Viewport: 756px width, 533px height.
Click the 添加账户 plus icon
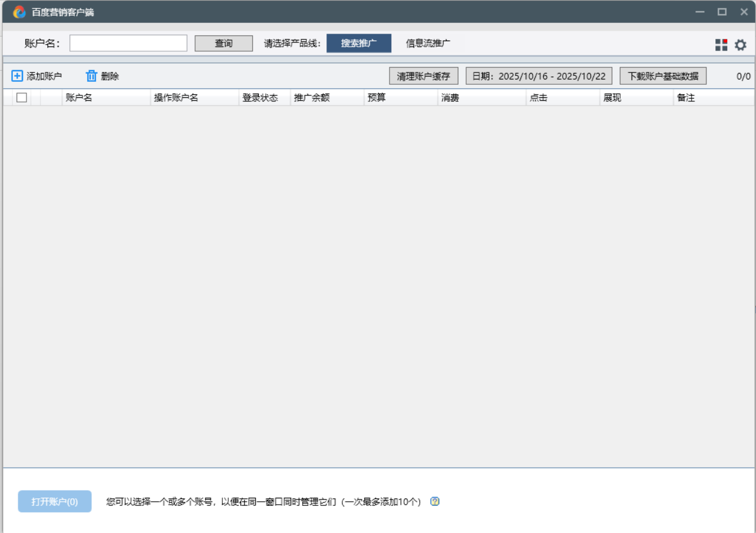tap(16, 75)
